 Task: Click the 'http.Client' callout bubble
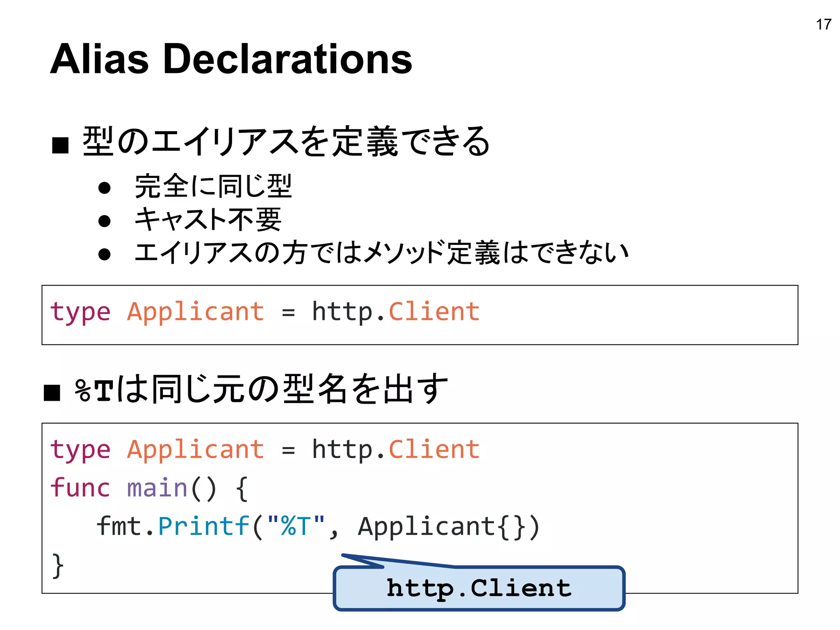479,588
